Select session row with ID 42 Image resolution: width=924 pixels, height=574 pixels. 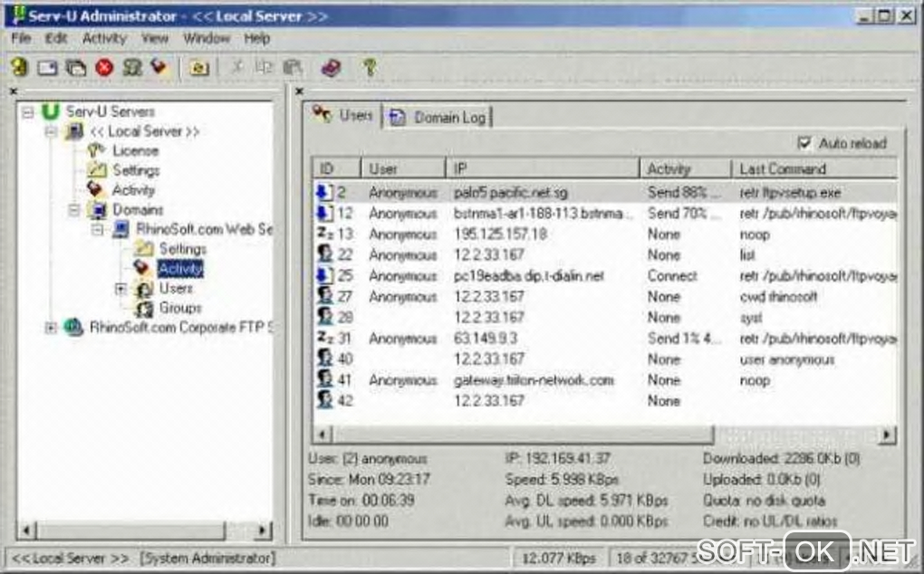[x=604, y=401]
